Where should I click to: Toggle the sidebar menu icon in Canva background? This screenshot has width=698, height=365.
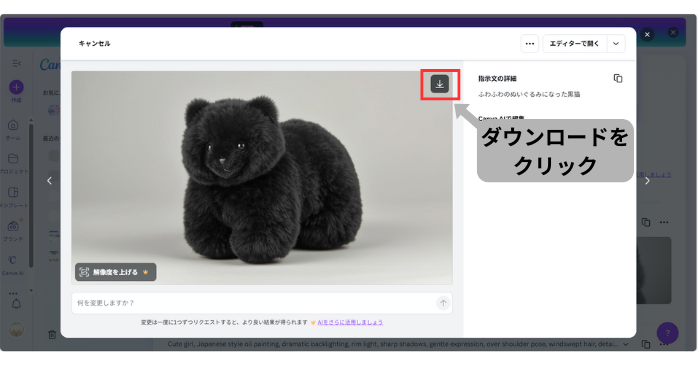coord(16,63)
